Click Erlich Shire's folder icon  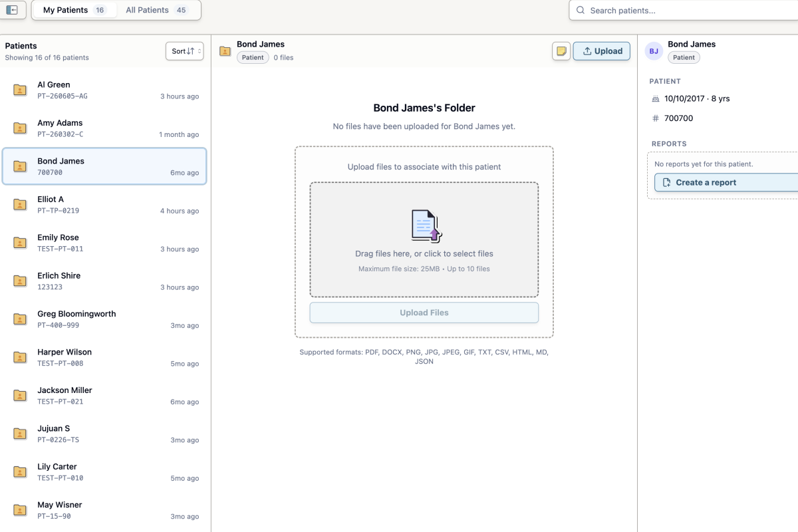(x=20, y=281)
